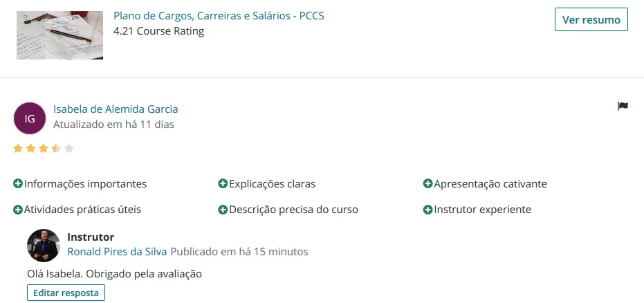Click the Instrutor experiente label

pos(482,210)
